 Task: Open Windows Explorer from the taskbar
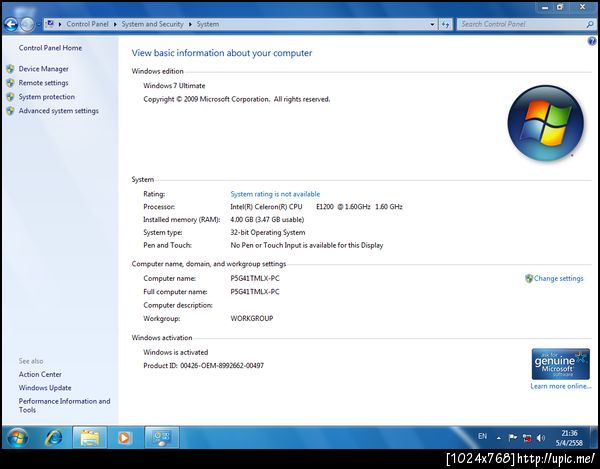[90, 437]
